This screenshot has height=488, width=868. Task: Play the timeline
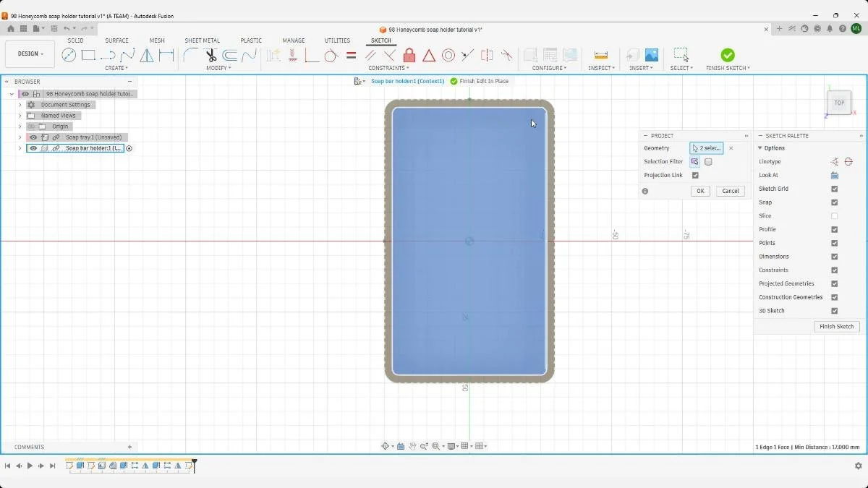(30, 466)
